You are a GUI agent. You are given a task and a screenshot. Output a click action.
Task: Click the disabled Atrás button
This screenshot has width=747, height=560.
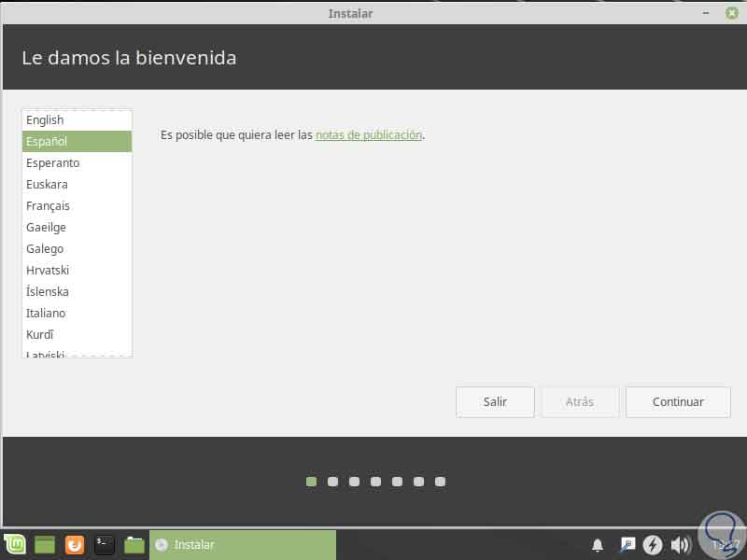[x=580, y=401]
